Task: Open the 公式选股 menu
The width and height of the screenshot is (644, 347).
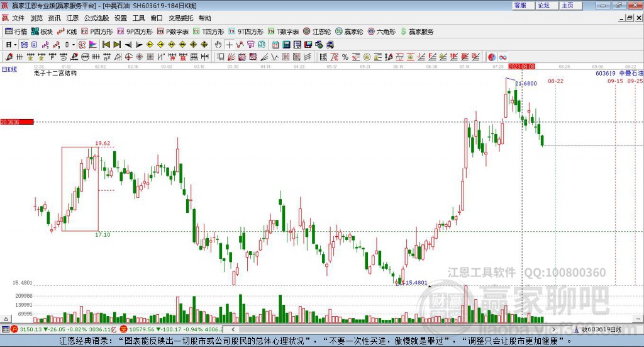Action: click(x=96, y=18)
